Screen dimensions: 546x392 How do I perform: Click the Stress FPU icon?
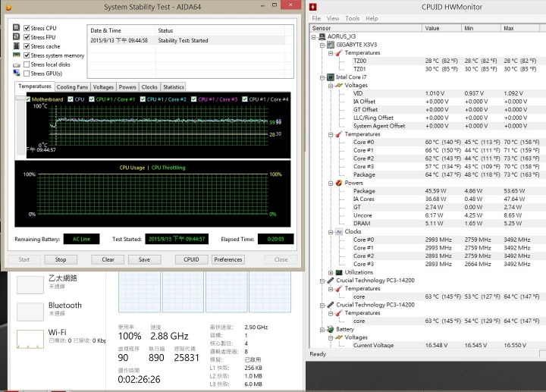pos(17,36)
